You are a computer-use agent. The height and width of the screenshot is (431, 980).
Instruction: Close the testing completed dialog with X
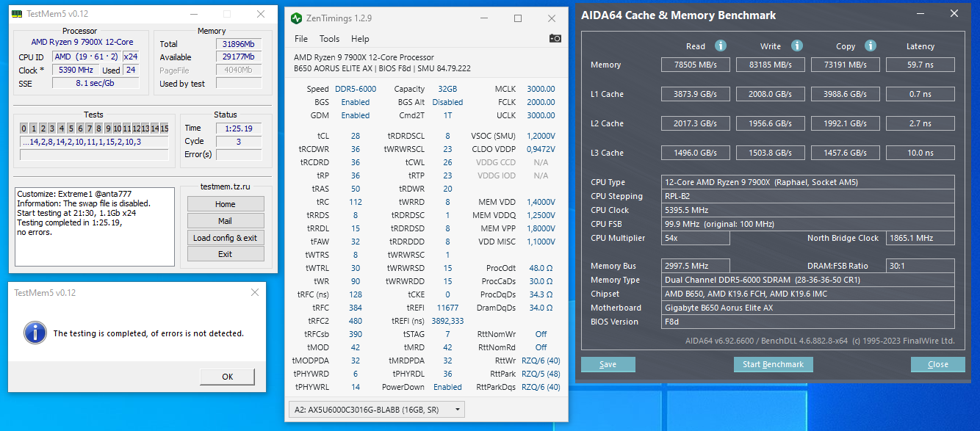pyautogui.click(x=255, y=292)
